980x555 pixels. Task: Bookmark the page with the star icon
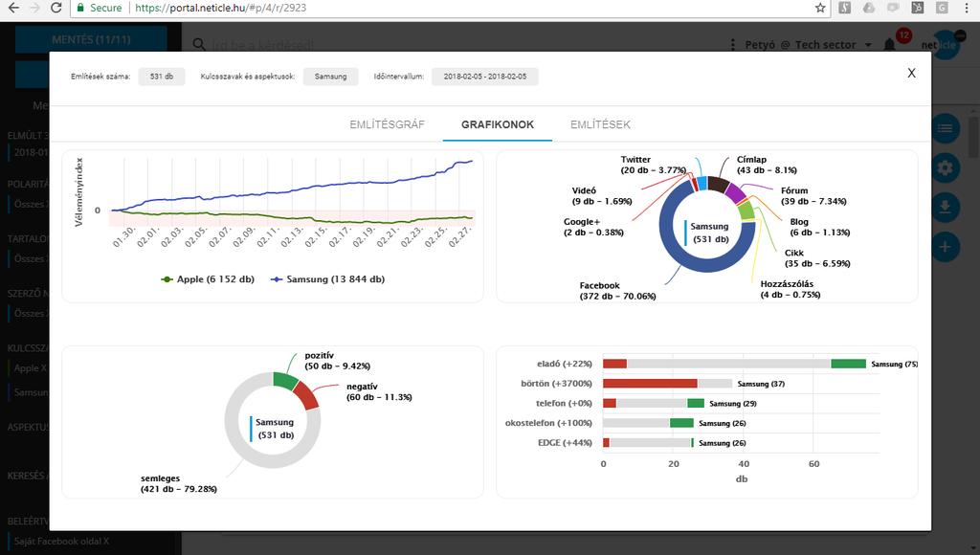click(x=820, y=8)
